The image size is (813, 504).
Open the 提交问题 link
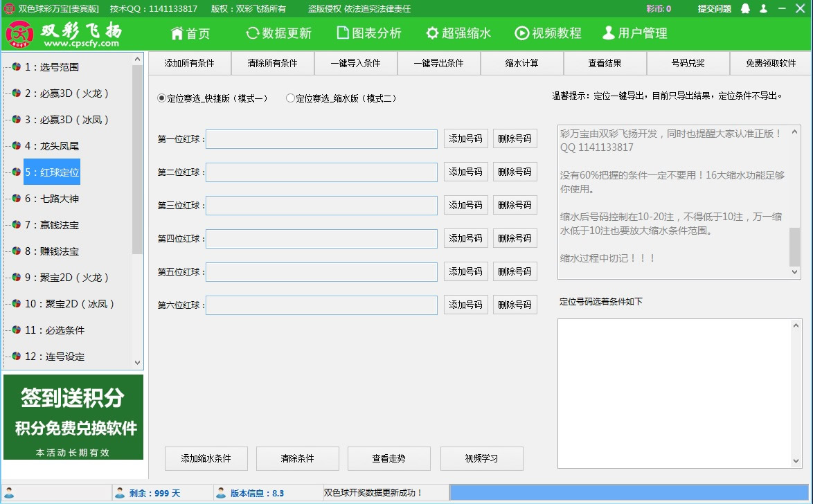[713, 9]
